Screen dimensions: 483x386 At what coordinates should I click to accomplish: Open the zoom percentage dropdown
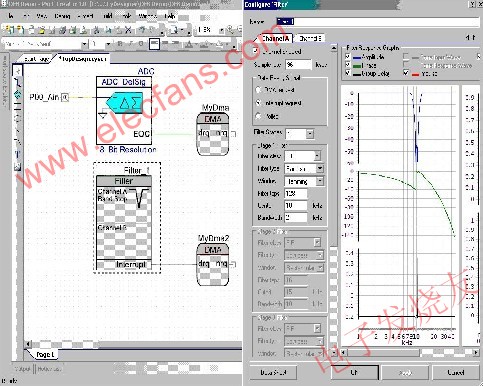click(221, 30)
